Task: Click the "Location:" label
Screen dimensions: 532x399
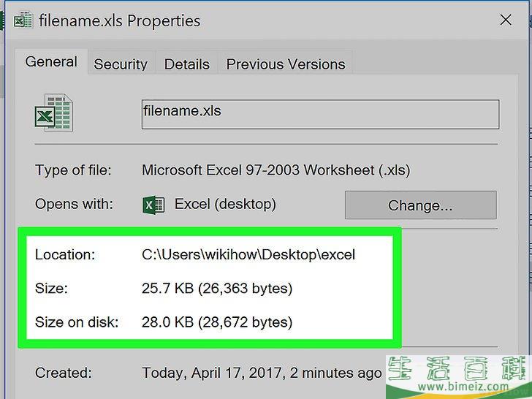Action: click(x=65, y=255)
